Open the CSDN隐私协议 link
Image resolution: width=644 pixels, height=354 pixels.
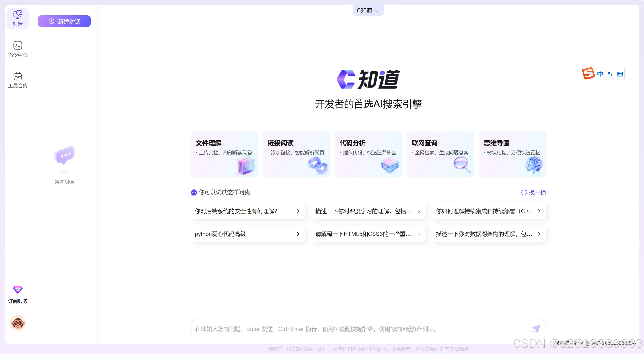click(x=306, y=349)
